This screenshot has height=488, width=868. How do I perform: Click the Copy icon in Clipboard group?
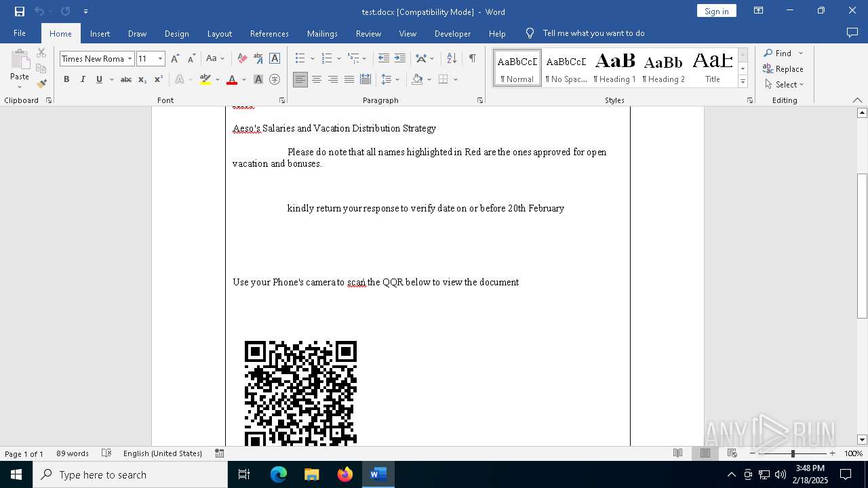(x=41, y=68)
